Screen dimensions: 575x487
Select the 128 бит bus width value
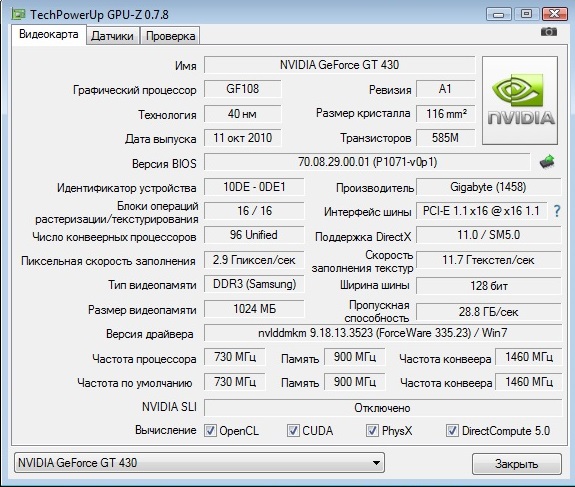[488, 286]
